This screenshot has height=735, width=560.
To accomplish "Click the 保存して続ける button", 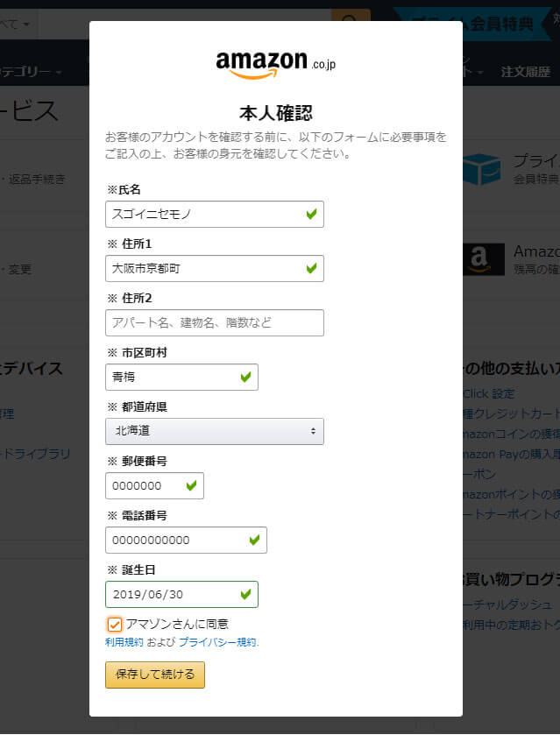I will pyautogui.click(x=155, y=675).
